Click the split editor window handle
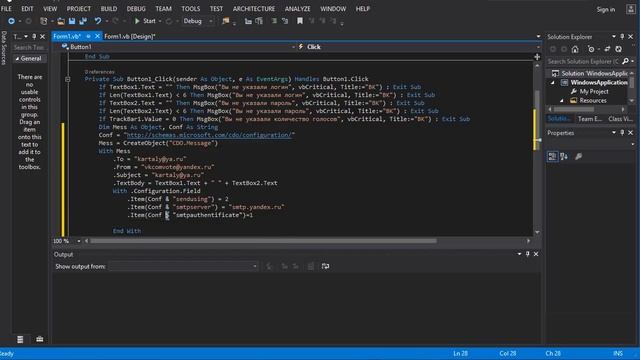The height and width of the screenshot is (360, 640). tap(537, 57)
